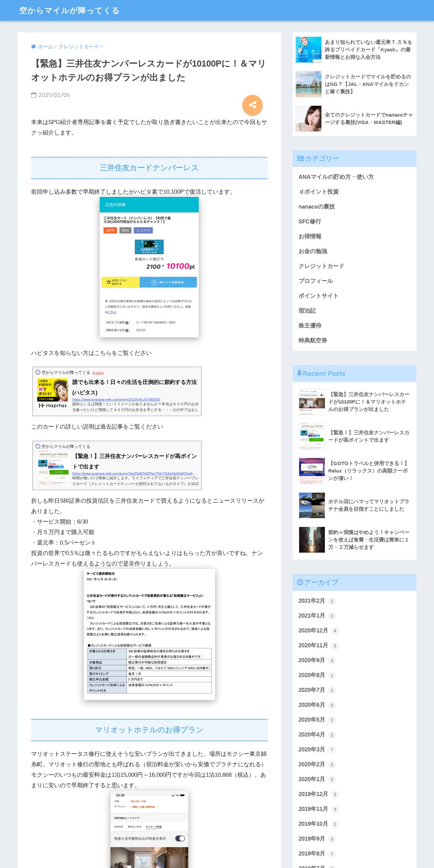Open recent post 三井住友ナンバーレスカードが高ポイントで出ます
This screenshot has height=868, width=434.
point(369,436)
